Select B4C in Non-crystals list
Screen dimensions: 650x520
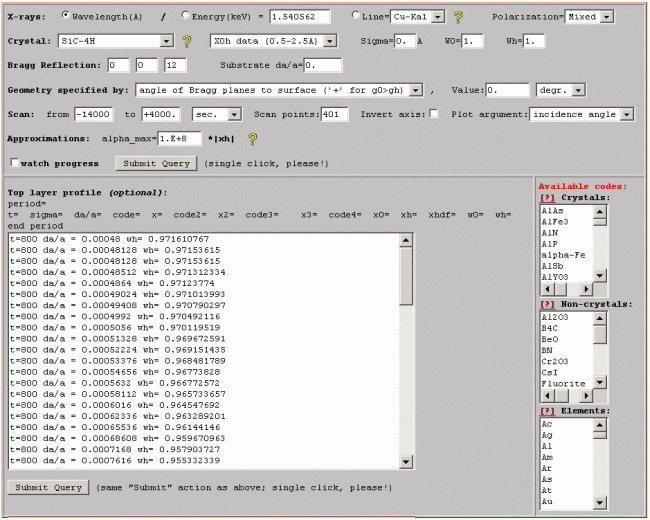coord(550,328)
